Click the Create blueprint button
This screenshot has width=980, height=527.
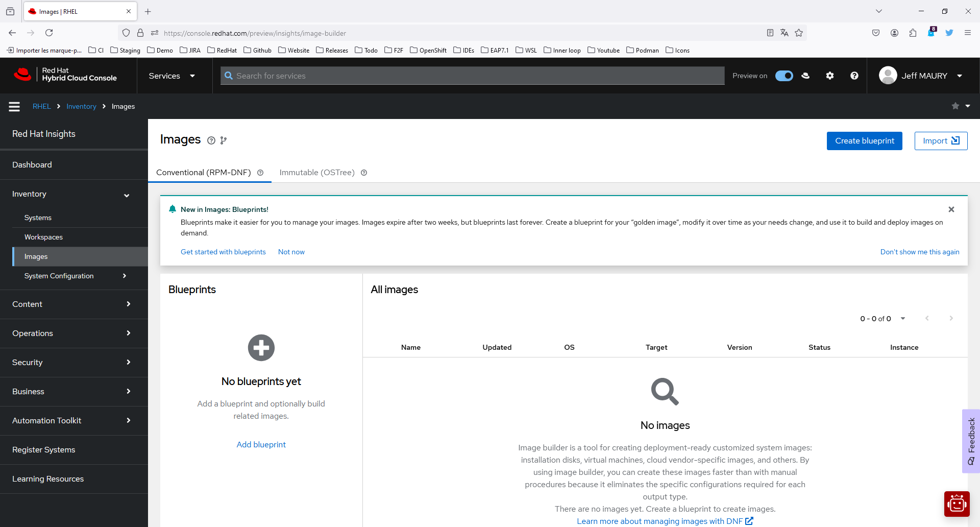(864, 140)
